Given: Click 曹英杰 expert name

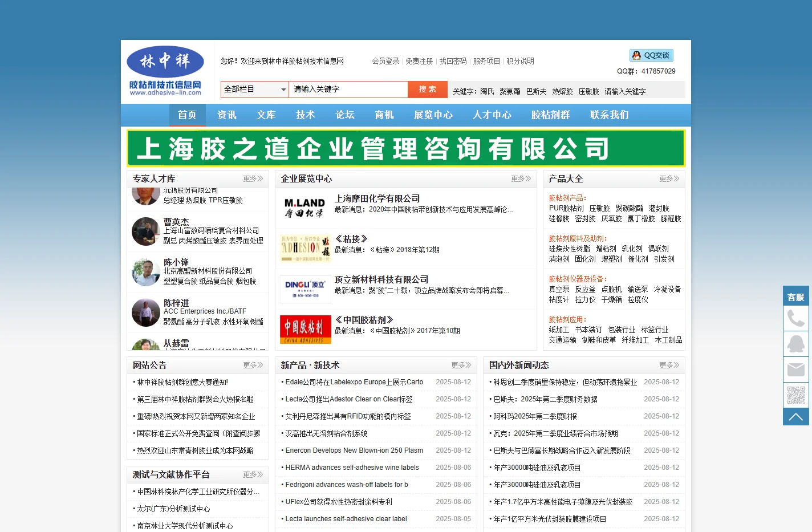Looking at the screenshot, I should pos(176,222).
